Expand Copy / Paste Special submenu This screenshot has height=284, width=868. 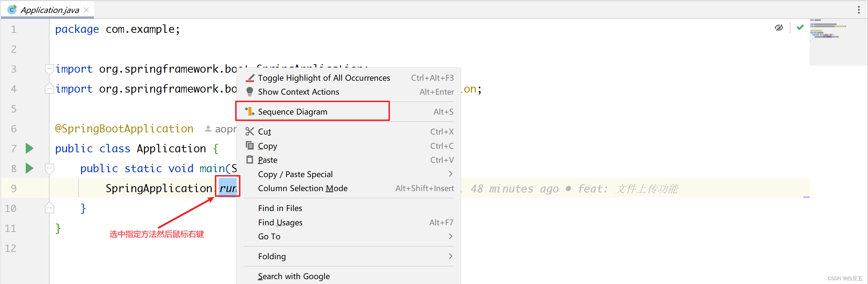click(349, 174)
